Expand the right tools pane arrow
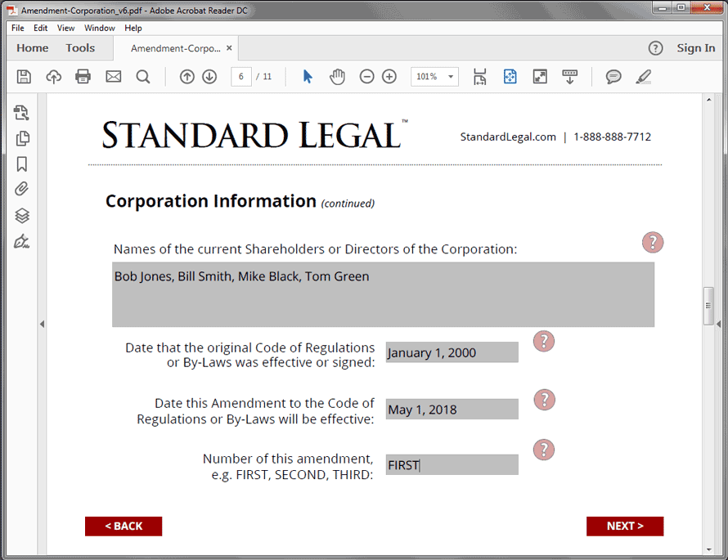 pos(719,325)
